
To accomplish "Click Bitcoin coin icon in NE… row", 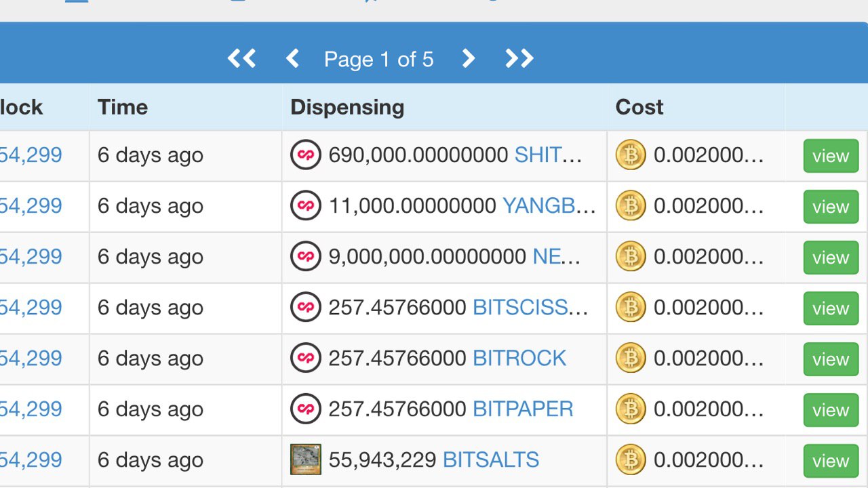I will click(x=631, y=257).
